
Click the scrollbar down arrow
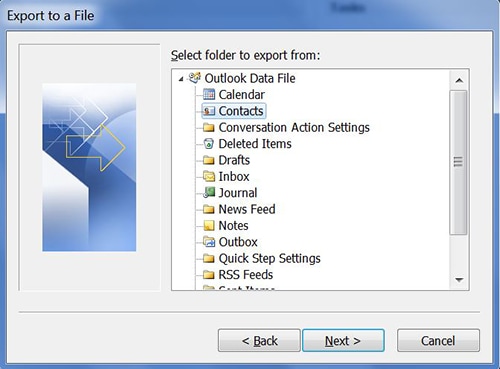click(459, 280)
